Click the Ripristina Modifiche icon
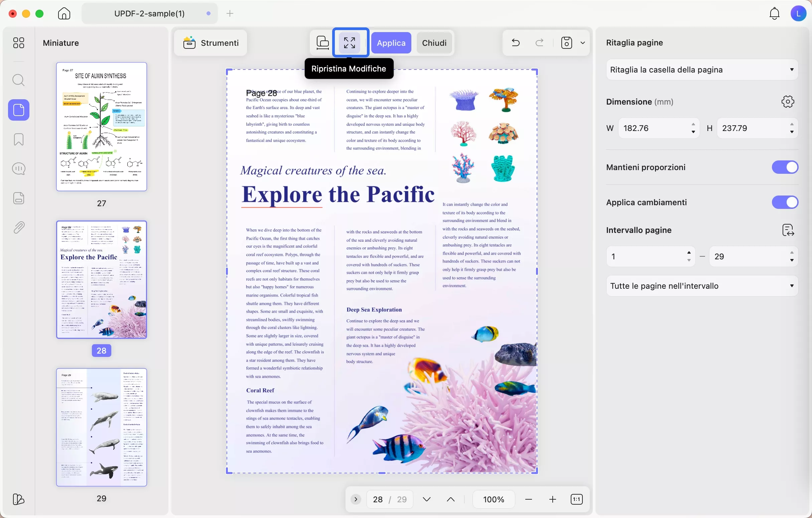 click(350, 43)
